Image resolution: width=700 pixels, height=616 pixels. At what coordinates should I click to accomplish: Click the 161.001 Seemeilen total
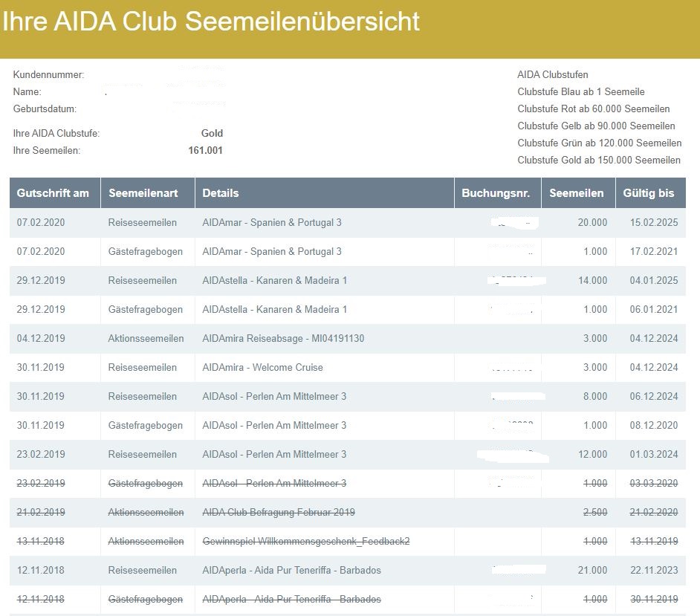click(x=205, y=151)
